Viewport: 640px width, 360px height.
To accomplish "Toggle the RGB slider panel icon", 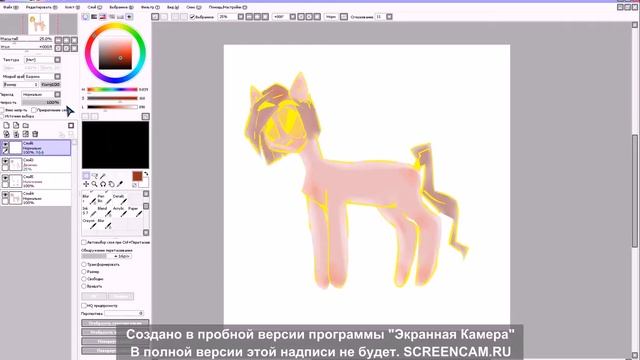I will [94, 17].
